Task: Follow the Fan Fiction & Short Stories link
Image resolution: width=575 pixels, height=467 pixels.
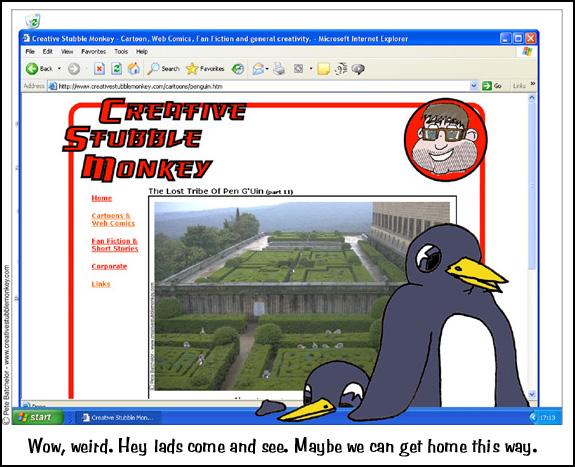Action: point(115,245)
